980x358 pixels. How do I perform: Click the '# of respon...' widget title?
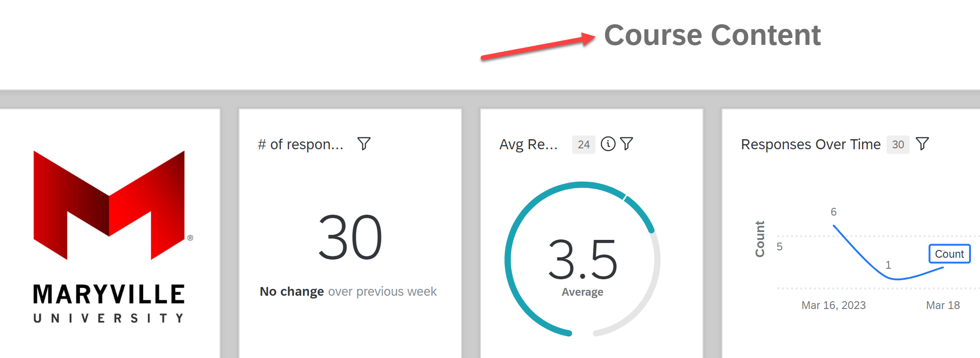click(300, 144)
